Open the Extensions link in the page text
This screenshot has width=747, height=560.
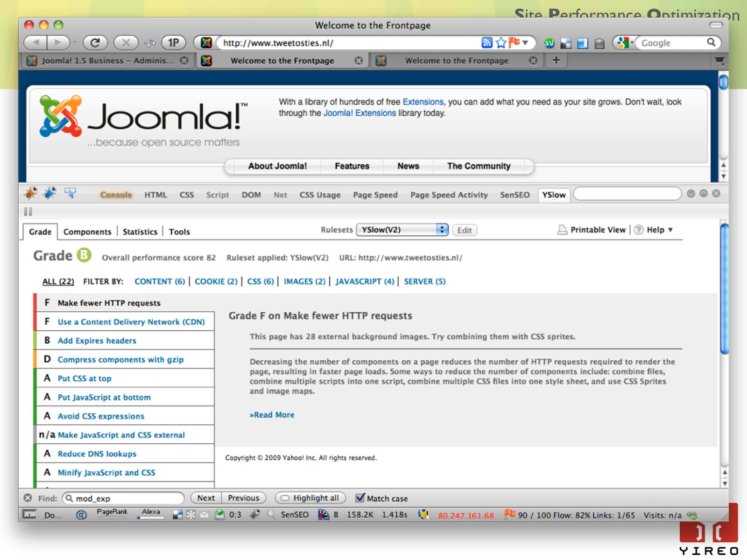pyautogui.click(x=423, y=102)
